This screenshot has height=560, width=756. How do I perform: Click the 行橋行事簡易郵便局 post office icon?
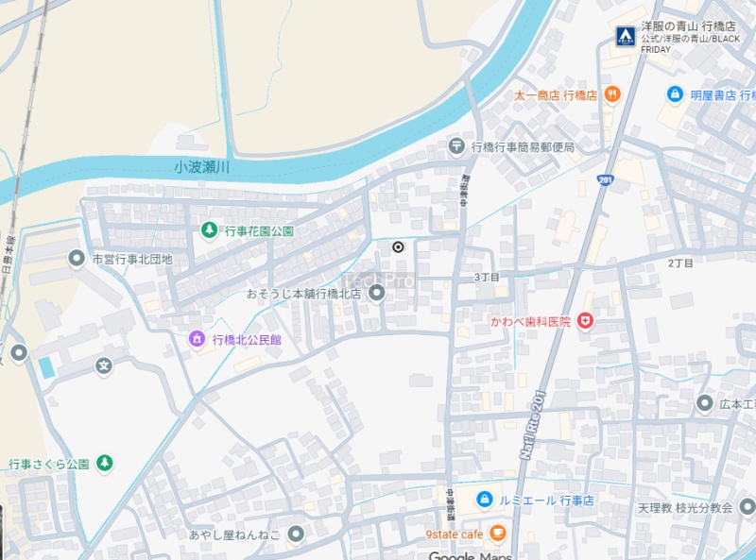tap(456, 146)
